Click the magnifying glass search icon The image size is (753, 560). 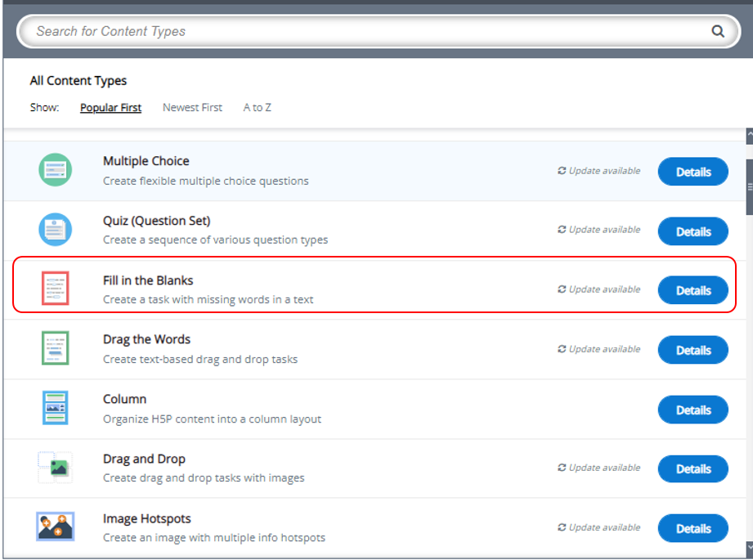coord(718,31)
